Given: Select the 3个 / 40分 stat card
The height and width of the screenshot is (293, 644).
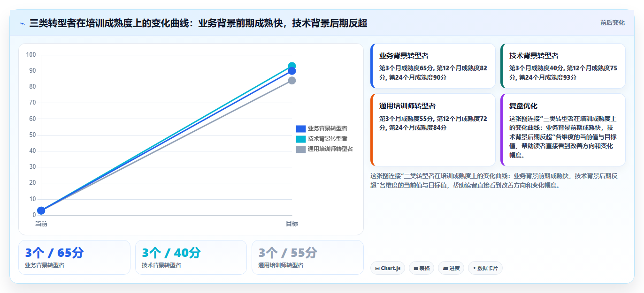Looking at the screenshot, I should click(191, 257).
